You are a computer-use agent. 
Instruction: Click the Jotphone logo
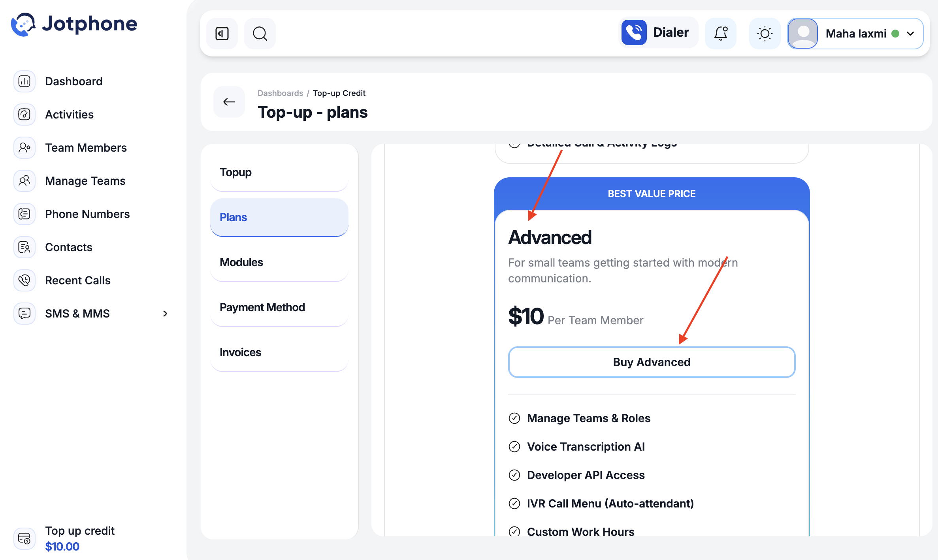(74, 24)
